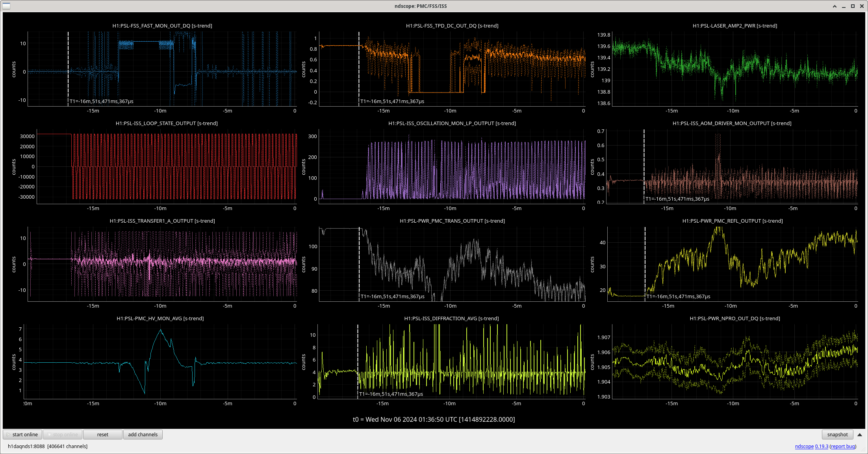The image size is (868, 454).
Task: Click the PMC_HV_MON_AVG peak near 7 counts
Action: (160, 330)
